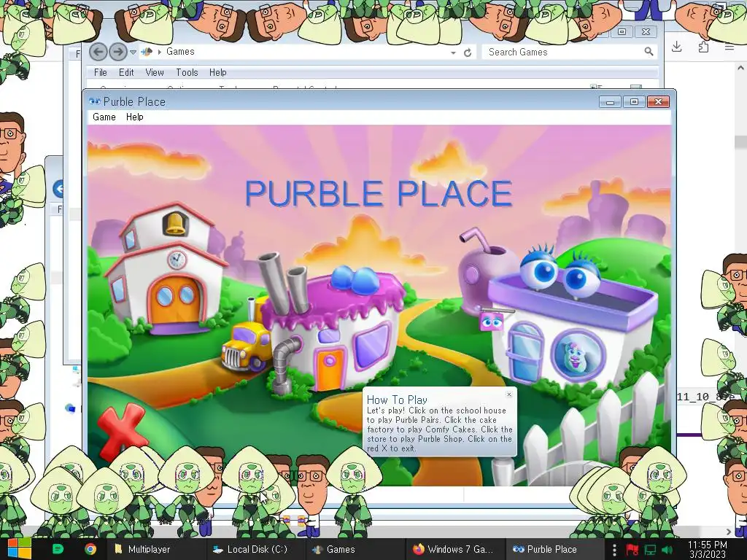Click the school house to play Purble Pairs
747x560 pixels.
167,268
